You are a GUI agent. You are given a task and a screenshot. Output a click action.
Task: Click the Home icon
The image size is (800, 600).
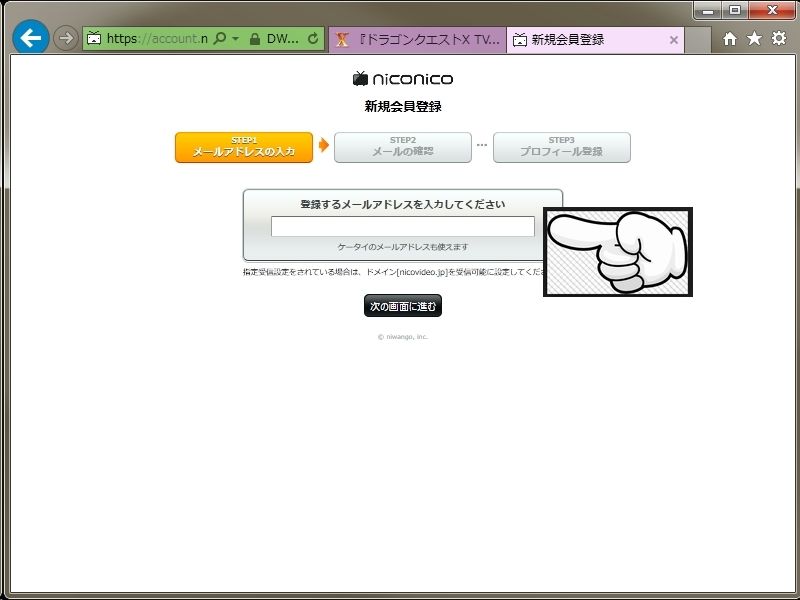[730, 39]
